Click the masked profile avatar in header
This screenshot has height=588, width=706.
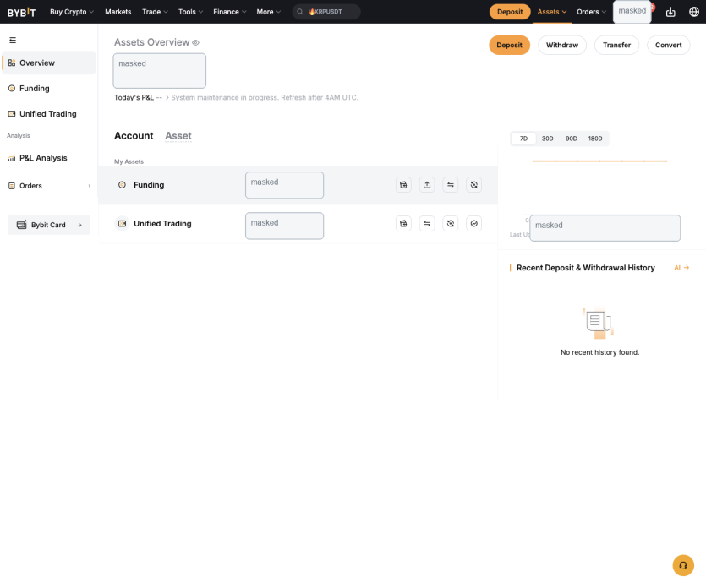coord(632,12)
